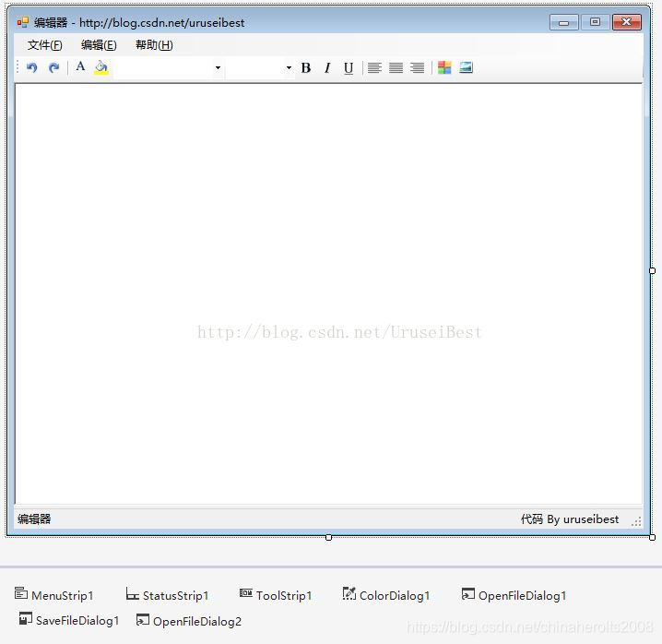This screenshot has width=662, height=644.
Task: Maximize the 编辑器 form window
Action: [x=595, y=22]
